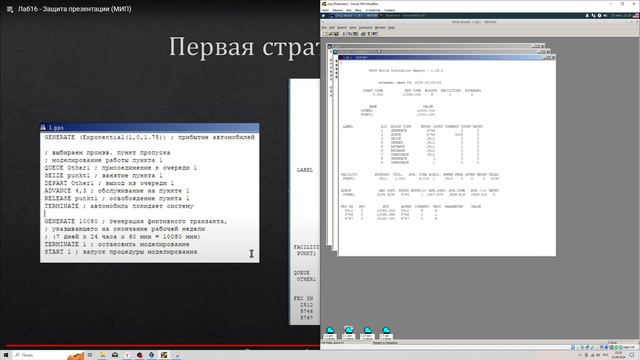Click the line 'GENERATE 10080' in the code
This screenshot has height=360, width=640.
[x=136, y=221]
